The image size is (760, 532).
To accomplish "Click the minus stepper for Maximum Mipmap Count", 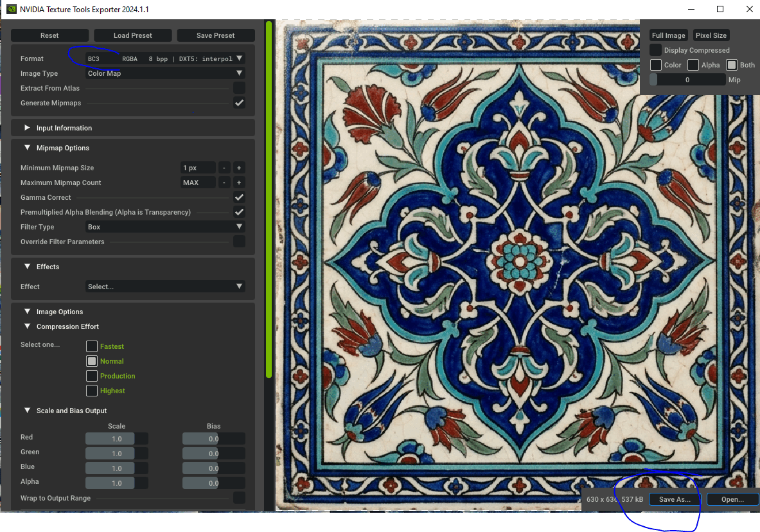I will click(224, 183).
